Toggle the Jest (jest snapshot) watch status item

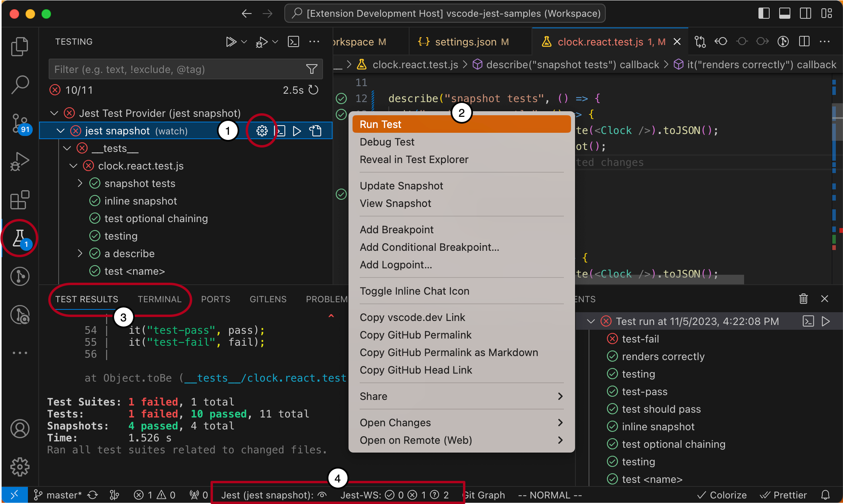[274, 495]
